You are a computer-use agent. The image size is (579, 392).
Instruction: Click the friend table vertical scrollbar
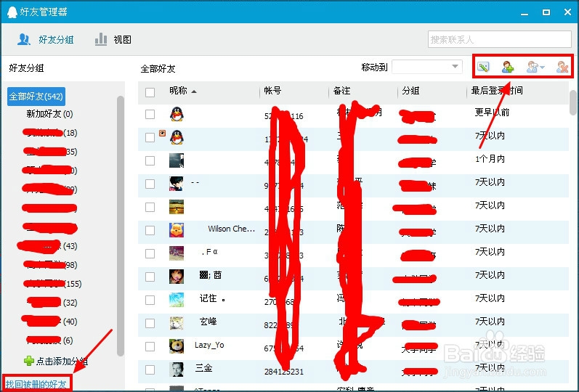(573, 102)
